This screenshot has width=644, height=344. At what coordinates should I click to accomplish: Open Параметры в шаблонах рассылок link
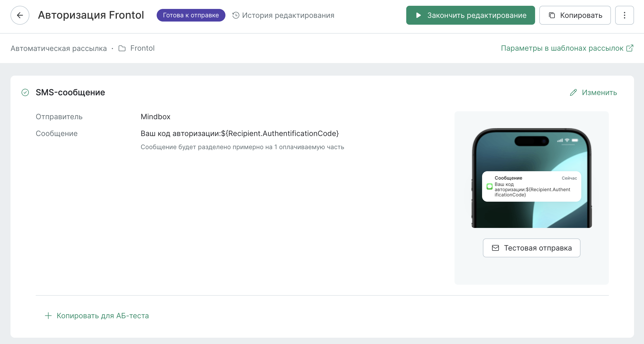tap(562, 48)
